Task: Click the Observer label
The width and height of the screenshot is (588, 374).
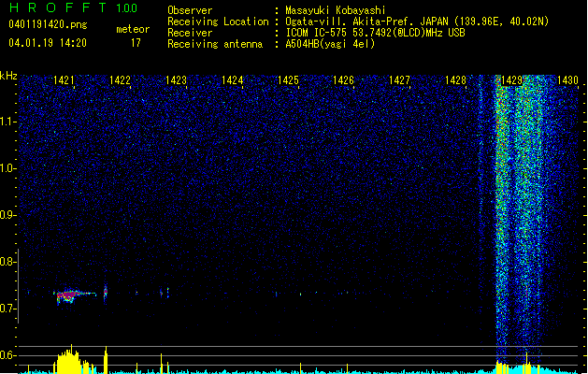Action: 190,10
